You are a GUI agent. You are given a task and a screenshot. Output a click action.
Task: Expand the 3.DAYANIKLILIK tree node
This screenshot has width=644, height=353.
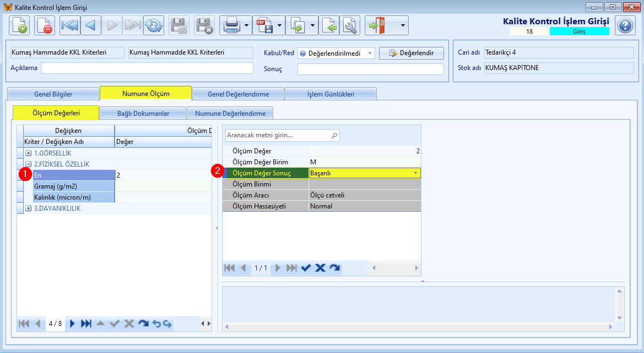[x=28, y=208]
